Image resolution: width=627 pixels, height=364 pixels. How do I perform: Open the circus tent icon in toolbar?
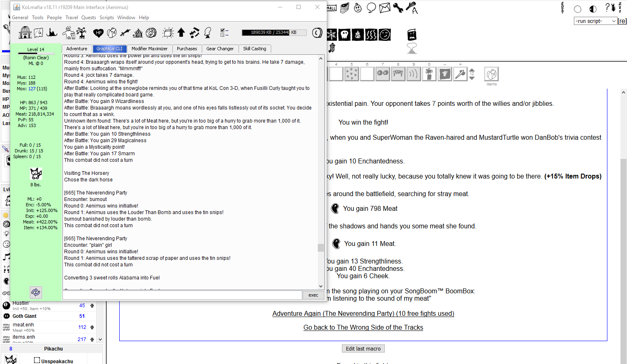point(138,33)
